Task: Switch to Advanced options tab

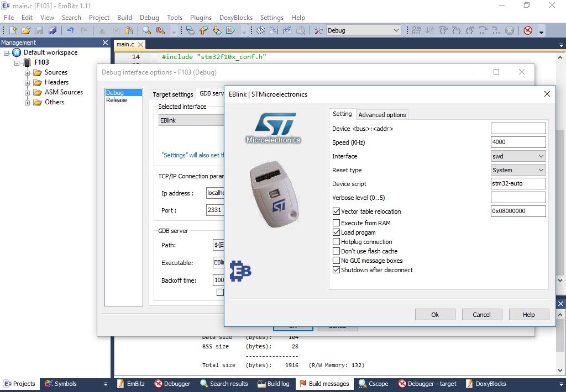Action: [x=382, y=115]
